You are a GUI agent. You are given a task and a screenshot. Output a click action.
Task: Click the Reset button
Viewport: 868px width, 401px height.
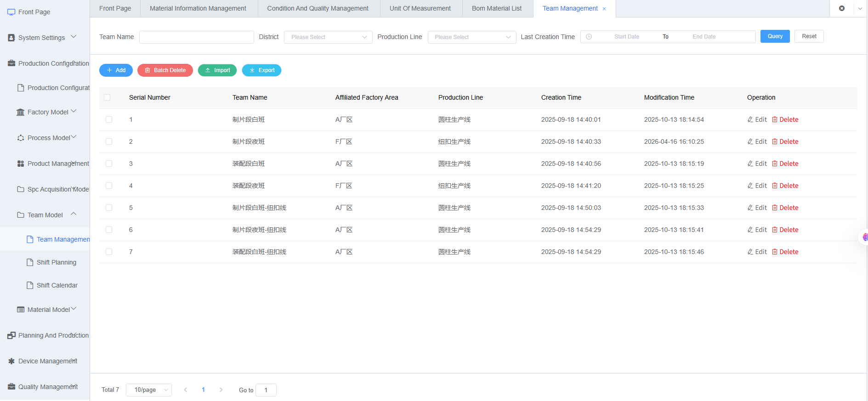[x=809, y=36]
